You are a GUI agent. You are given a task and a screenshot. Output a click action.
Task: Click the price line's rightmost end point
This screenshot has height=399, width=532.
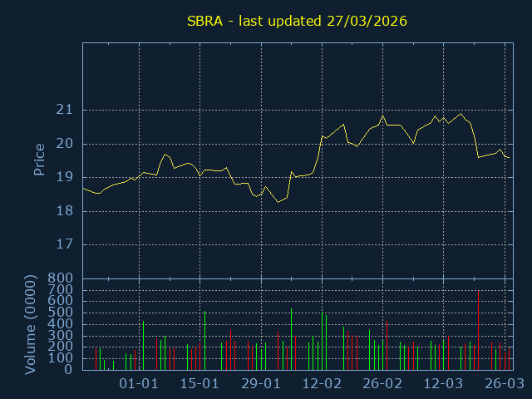pyautogui.click(x=509, y=157)
